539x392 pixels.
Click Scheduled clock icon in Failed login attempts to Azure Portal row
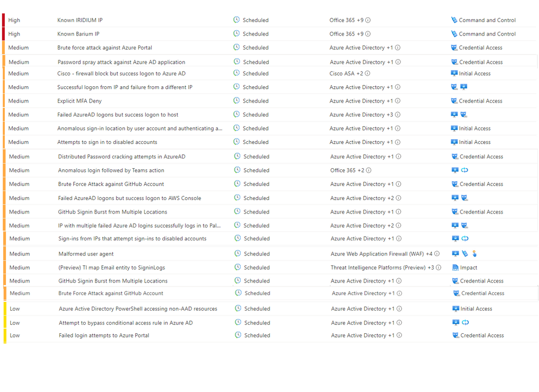(x=238, y=335)
